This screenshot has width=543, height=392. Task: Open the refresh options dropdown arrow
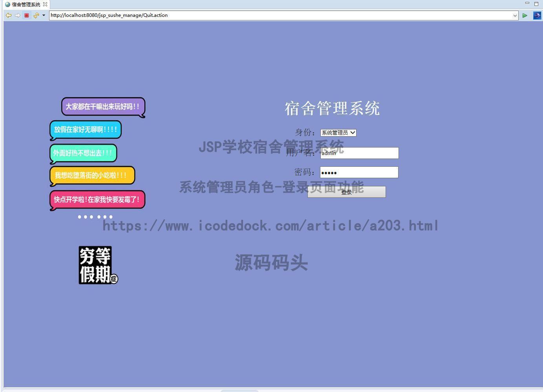[44, 15]
